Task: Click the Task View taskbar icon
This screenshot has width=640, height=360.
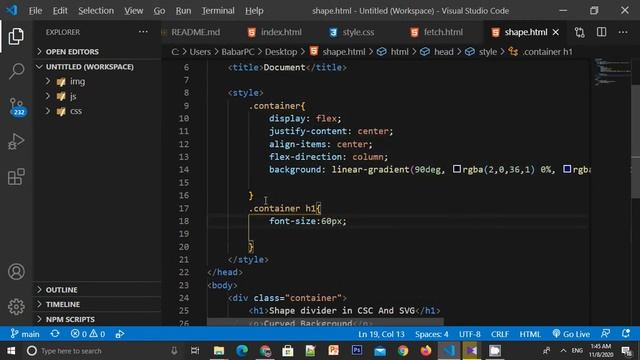Action: [195, 351]
